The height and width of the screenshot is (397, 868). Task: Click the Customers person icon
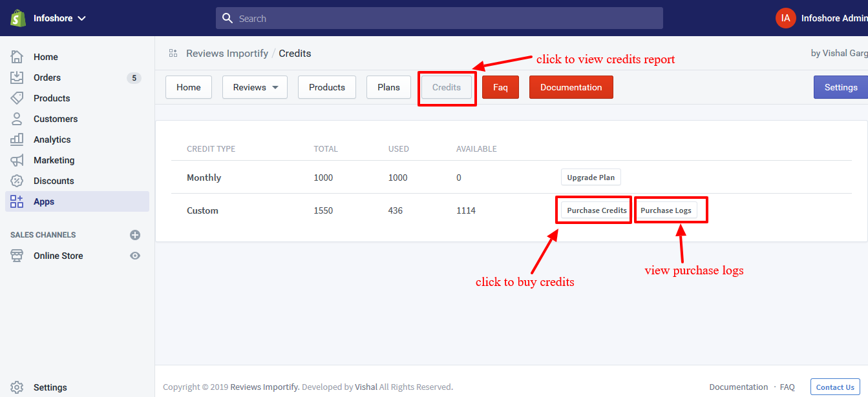(x=17, y=119)
